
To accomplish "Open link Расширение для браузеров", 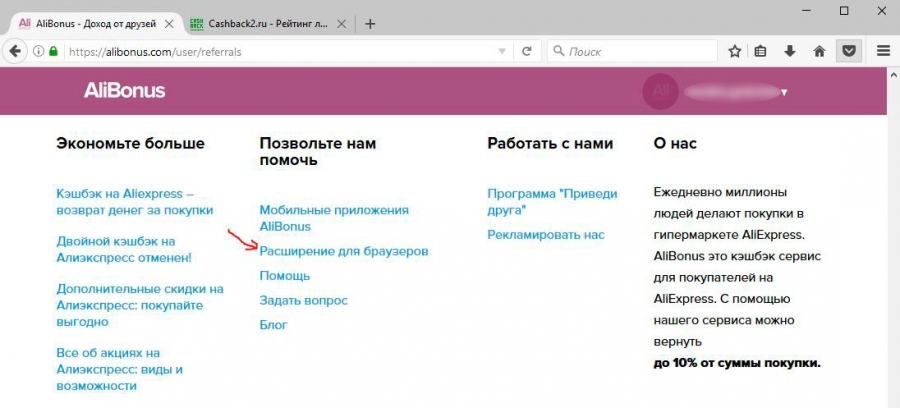I will click(x=344, y=251).
